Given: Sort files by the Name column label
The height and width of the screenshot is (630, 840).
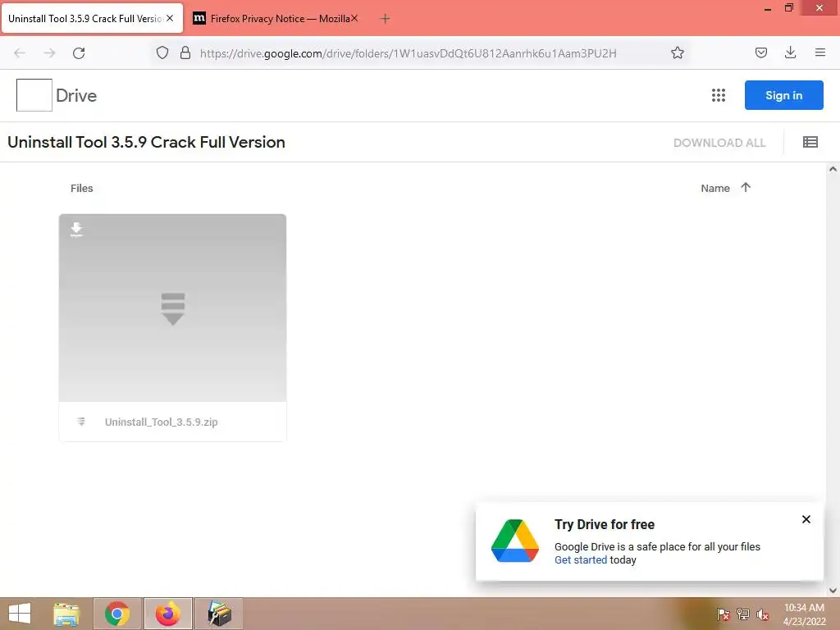Looking at the screenshot, I should [x=715, y=188].
